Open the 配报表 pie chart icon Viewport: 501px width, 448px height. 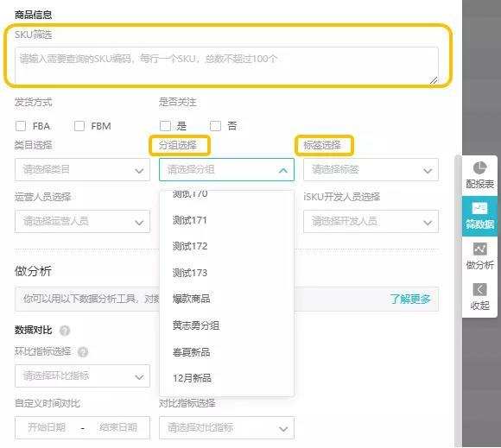[x=479, y=168]
